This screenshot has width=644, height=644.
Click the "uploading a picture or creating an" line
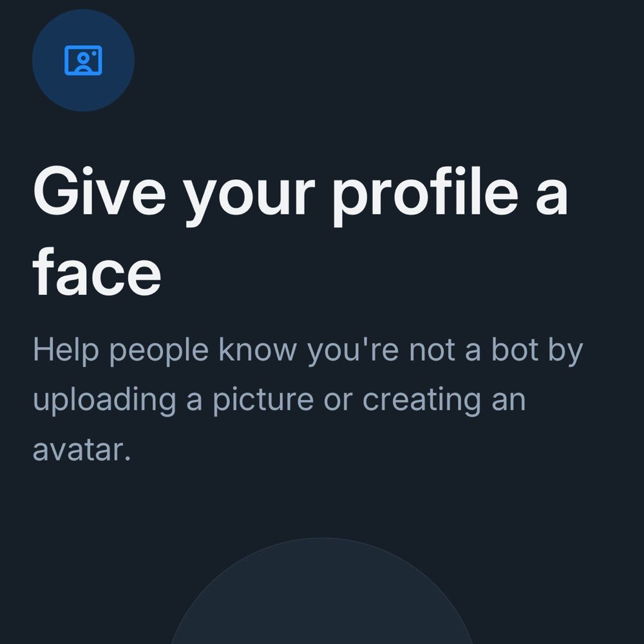(x=279, y=401)
